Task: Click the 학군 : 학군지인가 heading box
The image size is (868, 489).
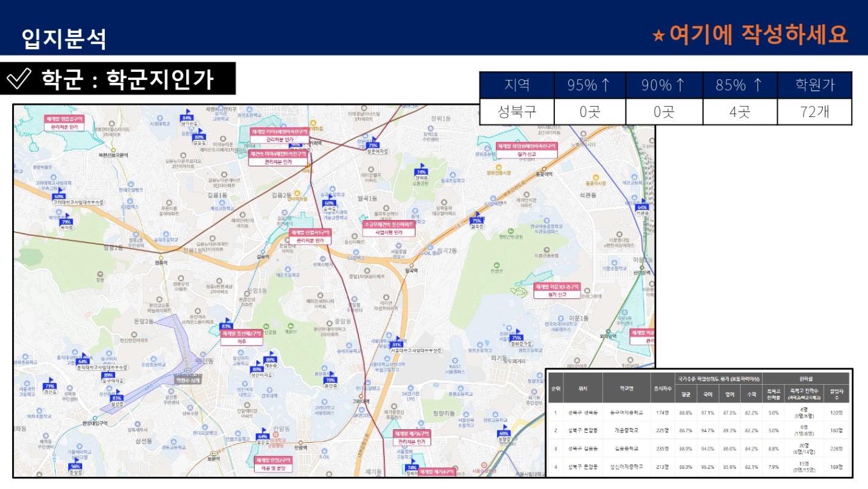Action: click(x=118, y=79)
